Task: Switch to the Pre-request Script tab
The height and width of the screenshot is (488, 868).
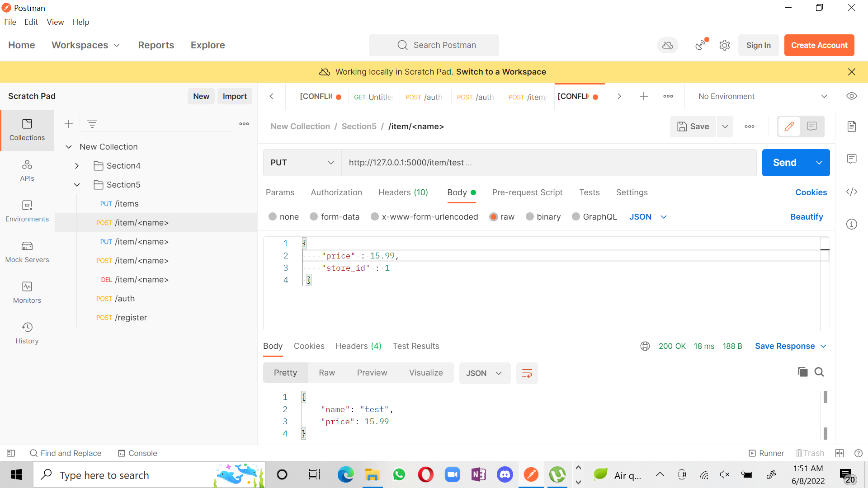Action: 527,192
